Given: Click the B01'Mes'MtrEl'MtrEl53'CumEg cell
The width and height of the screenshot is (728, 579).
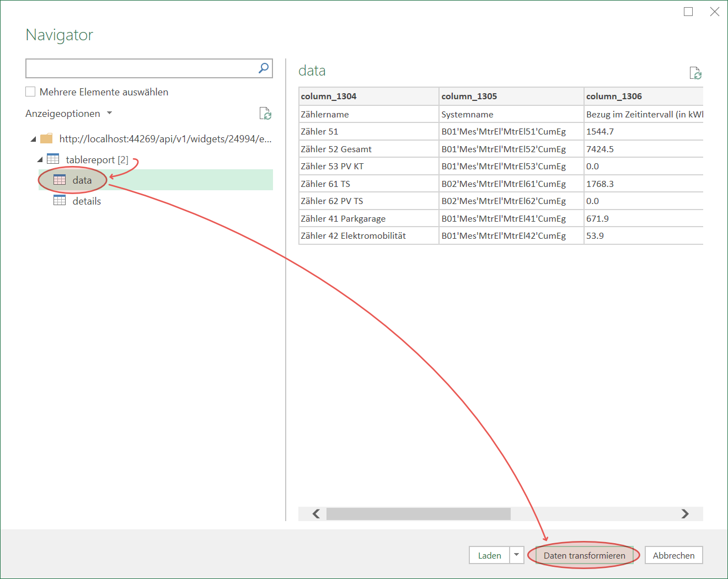Looking at the screenshot, I should tap(511, 166).
